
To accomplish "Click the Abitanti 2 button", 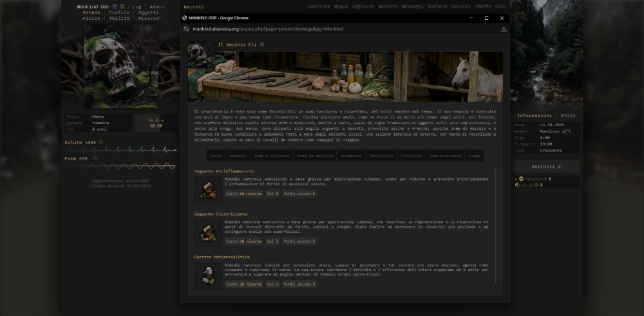I will pos(546,167).
